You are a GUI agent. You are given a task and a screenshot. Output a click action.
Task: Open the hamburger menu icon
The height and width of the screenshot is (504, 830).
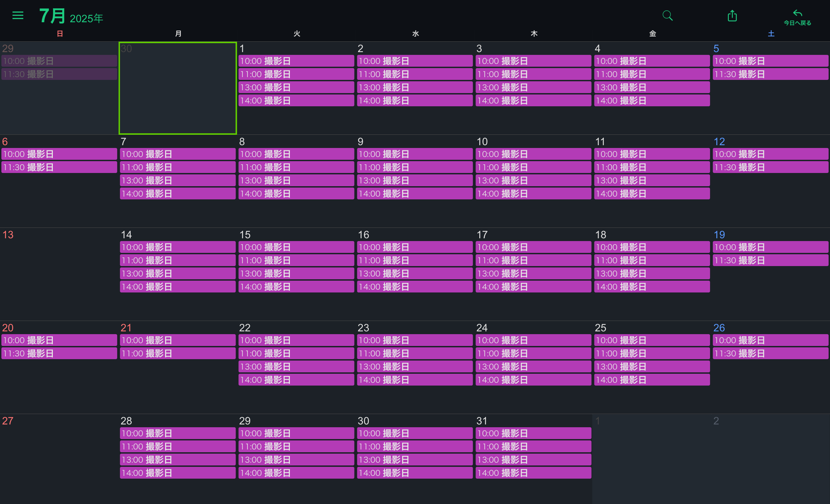pos(18,15)
